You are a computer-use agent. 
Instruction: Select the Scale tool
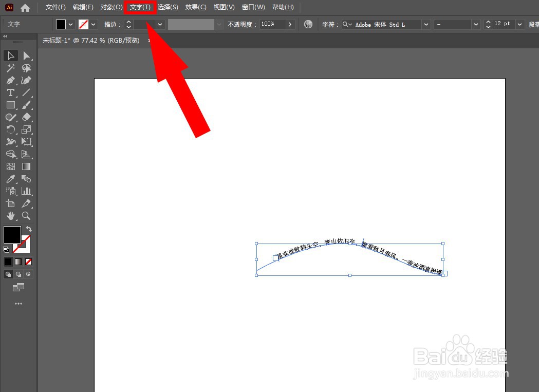[x=26, y=129]
